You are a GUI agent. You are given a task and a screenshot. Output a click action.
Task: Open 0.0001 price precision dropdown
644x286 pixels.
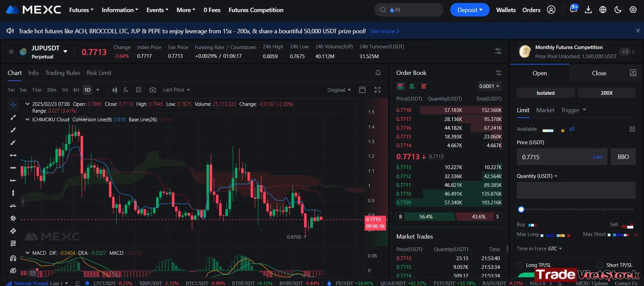coord(489,86)
